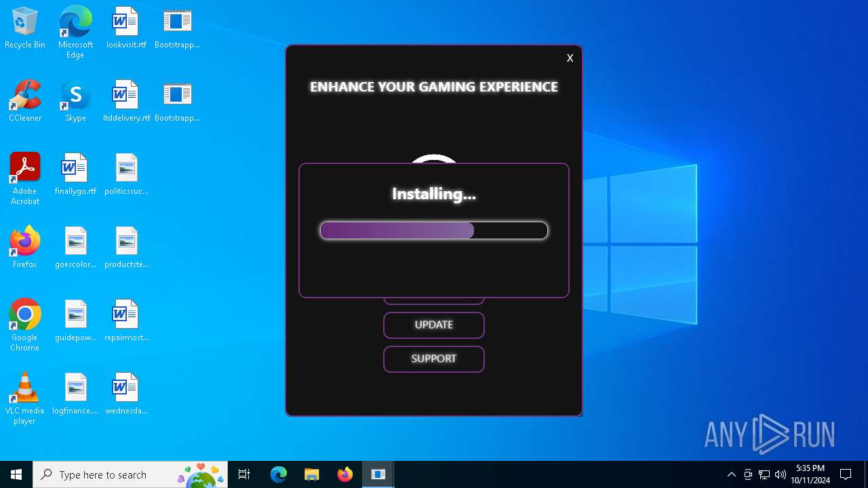
Task: Select the politicssuc... image file
Action: (x=126, y=175)
